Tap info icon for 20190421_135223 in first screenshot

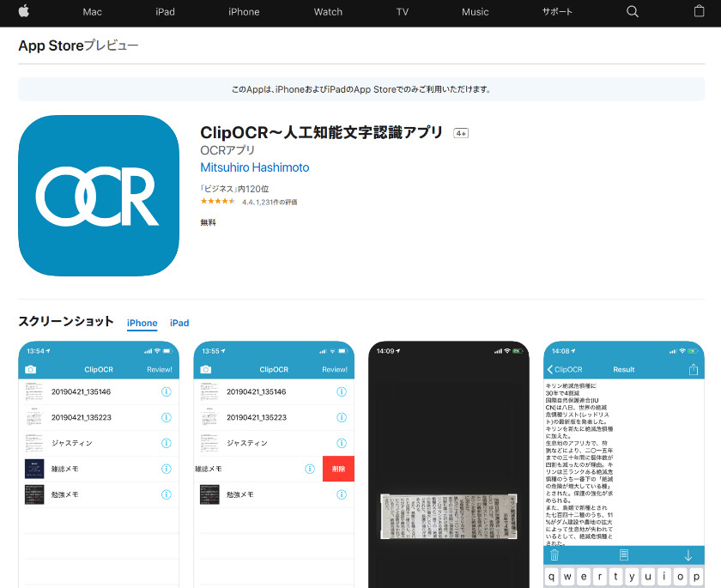click(166, 417)
